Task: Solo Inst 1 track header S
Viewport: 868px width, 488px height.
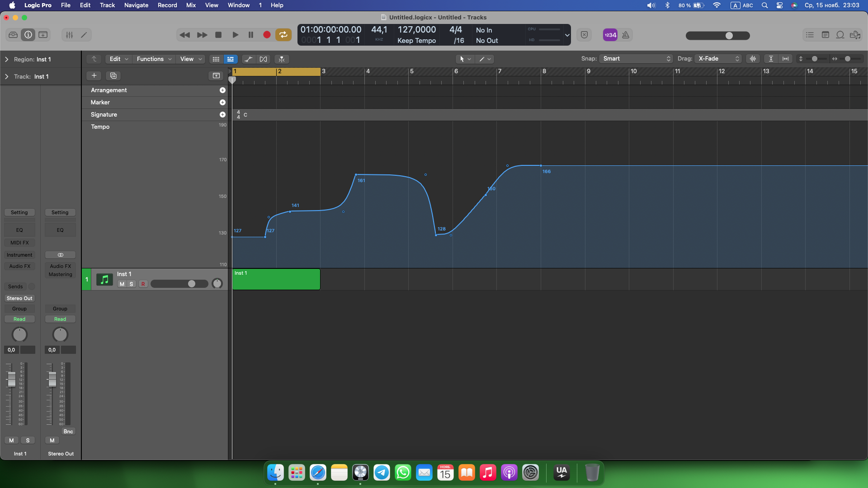Action: tap(131, 284)
